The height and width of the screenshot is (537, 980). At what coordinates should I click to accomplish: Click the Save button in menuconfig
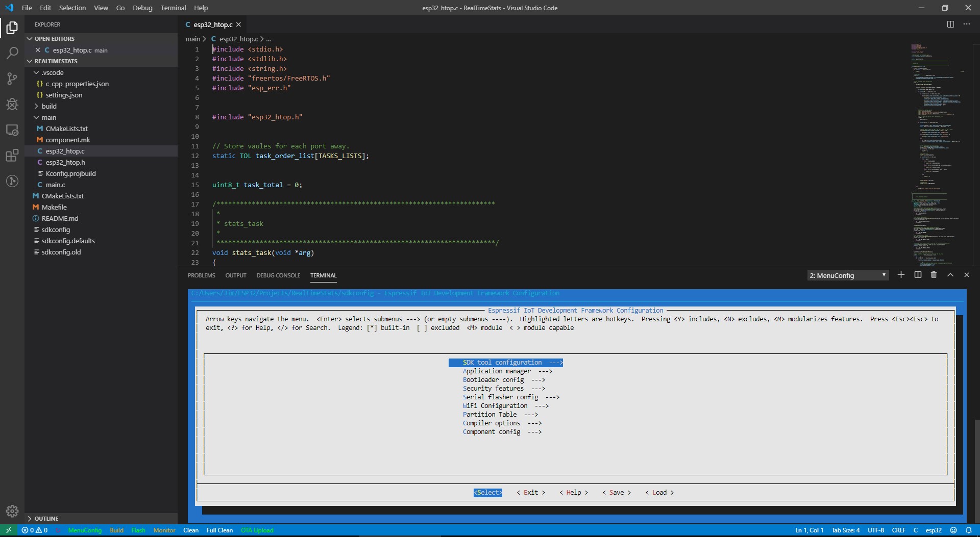(617, 493)
